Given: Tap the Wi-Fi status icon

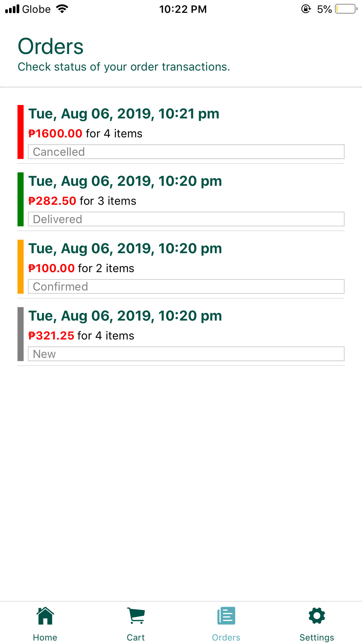Looking at the screenshot, I should (x=62, y=9).
